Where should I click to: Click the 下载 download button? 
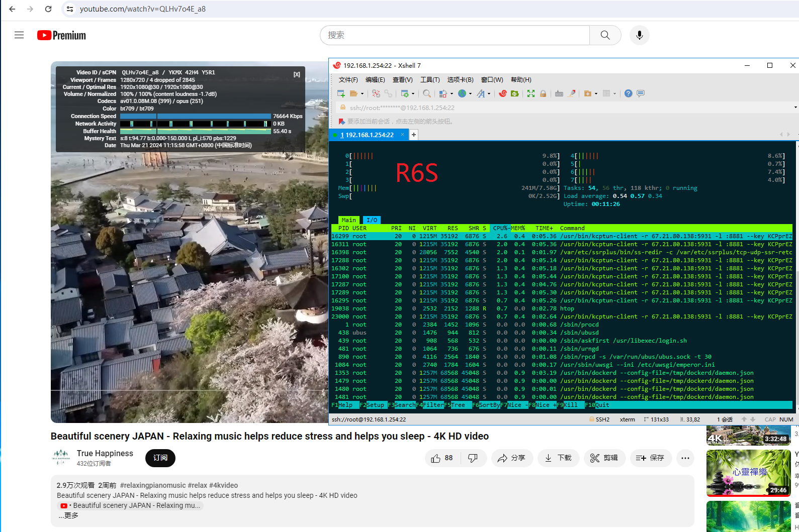coord(559,458)
